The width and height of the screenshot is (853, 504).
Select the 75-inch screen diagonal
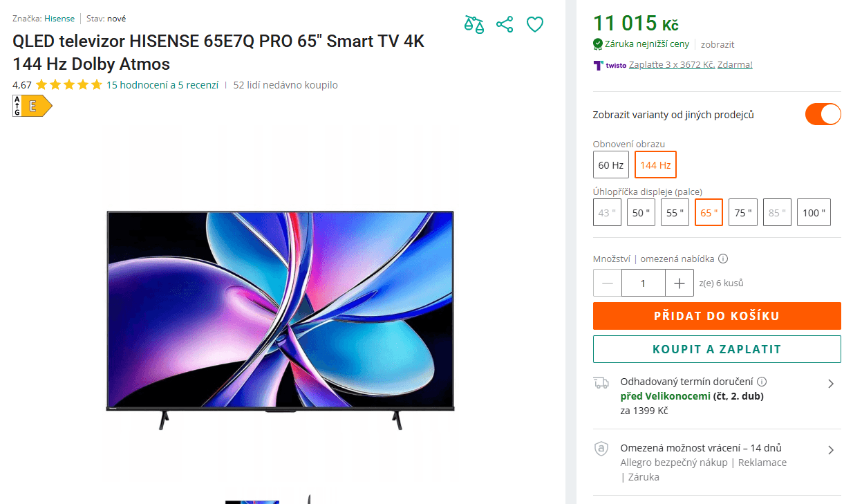point(742,212)
